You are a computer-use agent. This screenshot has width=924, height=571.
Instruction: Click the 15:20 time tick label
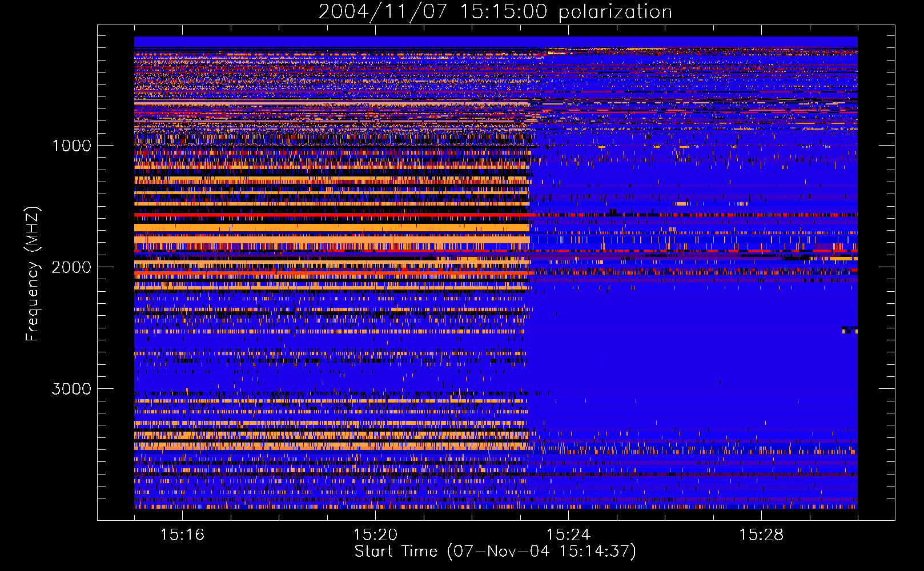[375, 534]
